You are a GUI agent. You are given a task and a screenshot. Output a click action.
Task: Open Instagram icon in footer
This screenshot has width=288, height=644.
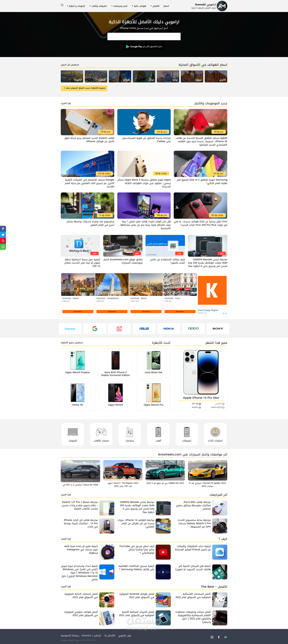[x=212, y=637]
